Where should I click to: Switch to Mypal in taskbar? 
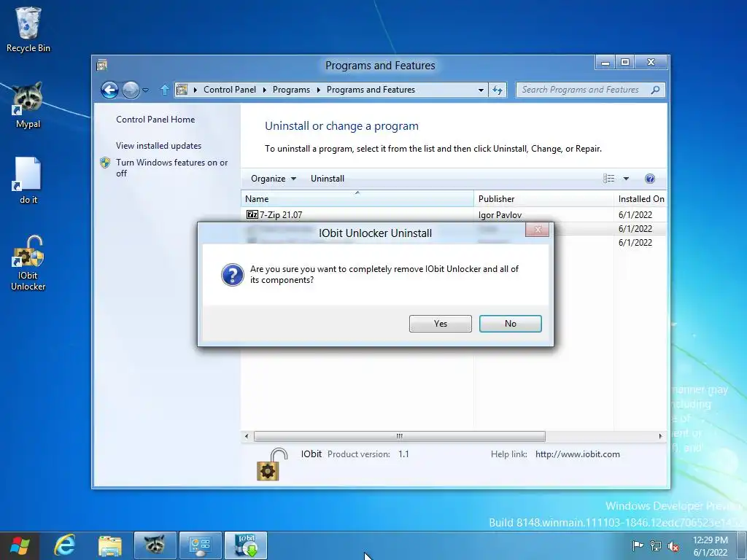tap(155, 545)
